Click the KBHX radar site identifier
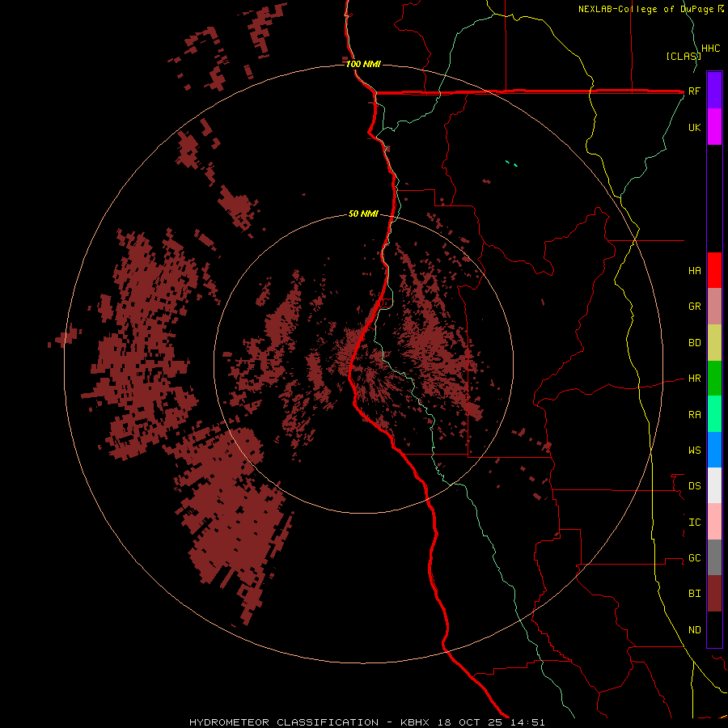This screenshot has height=728, width=728. [x=415, y=722]
